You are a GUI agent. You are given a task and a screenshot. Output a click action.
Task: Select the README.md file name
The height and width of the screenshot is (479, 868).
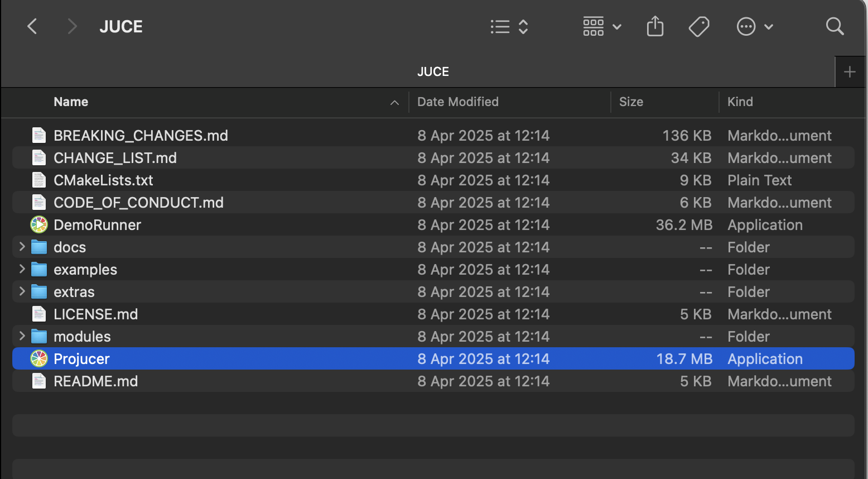click(x=95, y=381)
